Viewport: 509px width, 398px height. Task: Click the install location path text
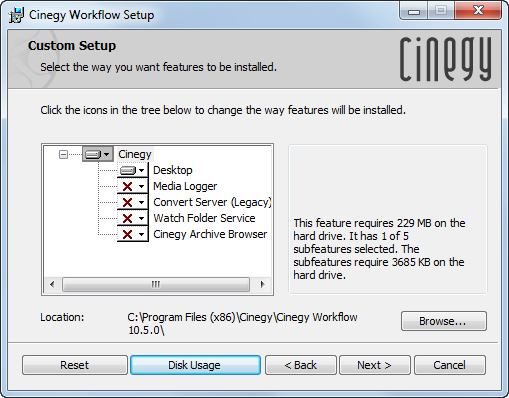click(x=242, y=324)
